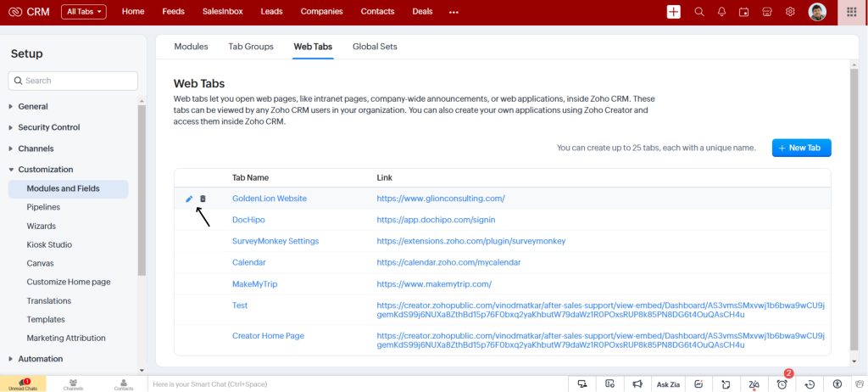Open the user profile avatar
The height and width of the screenshot is (392, 868).
[x=817, y=12]
